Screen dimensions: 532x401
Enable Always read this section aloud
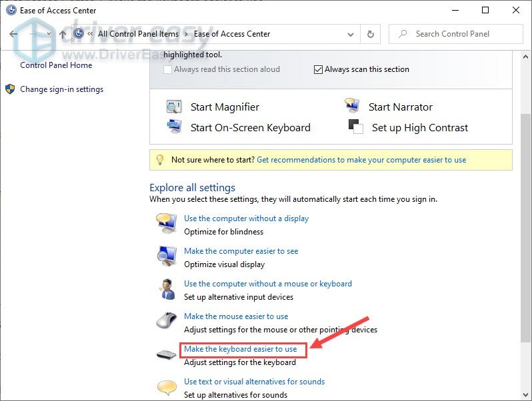click(x=168, y=69)
